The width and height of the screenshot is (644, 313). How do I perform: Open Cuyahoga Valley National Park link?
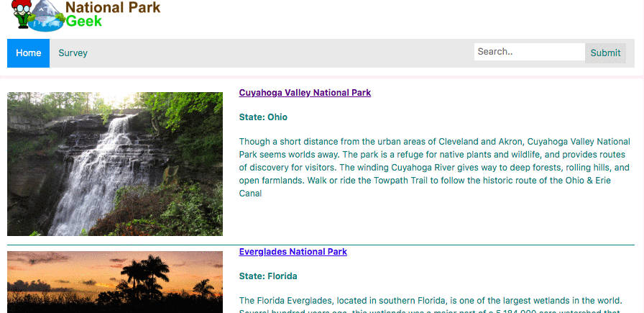[x=305, y=93]
